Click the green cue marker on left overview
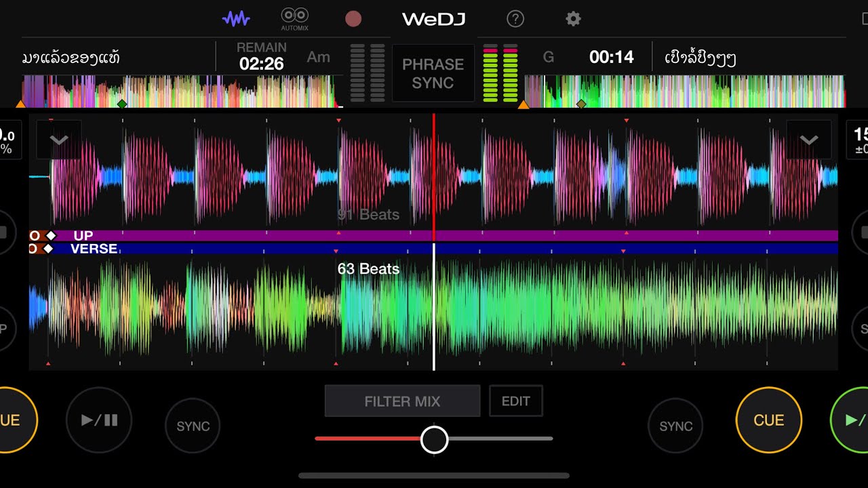 pos(122,104)
